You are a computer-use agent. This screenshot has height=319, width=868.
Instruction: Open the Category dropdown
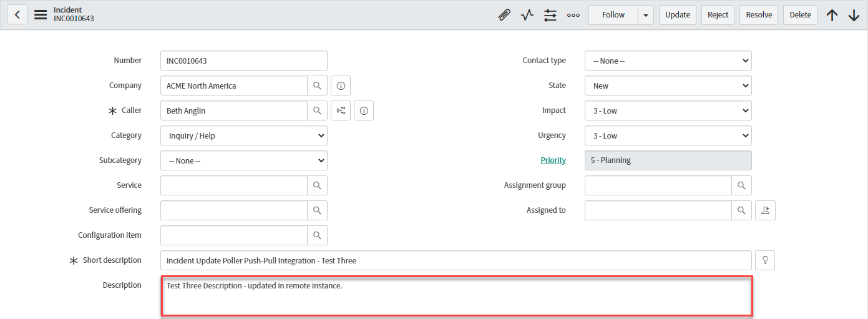(x=243, y=135)
